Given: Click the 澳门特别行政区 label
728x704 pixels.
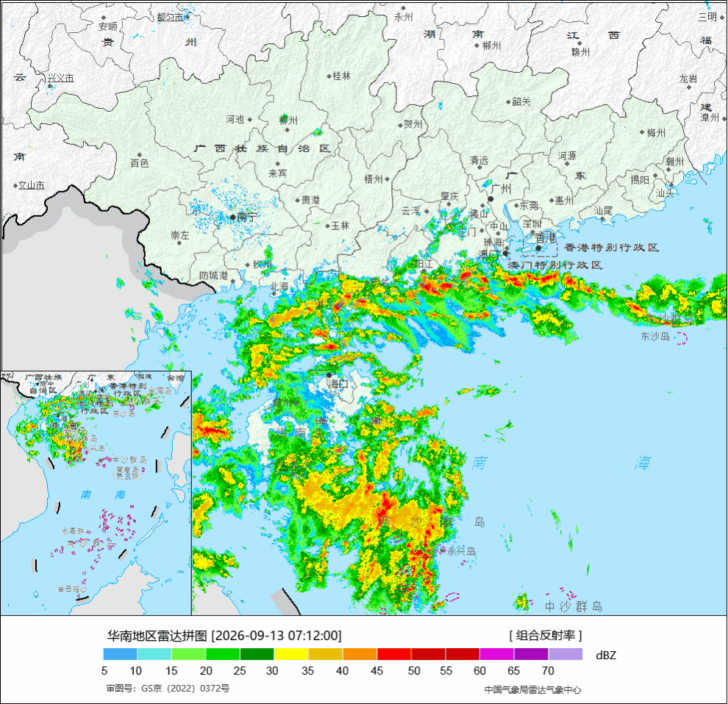Looking at the screenshot, I should [x=554, y=265].
